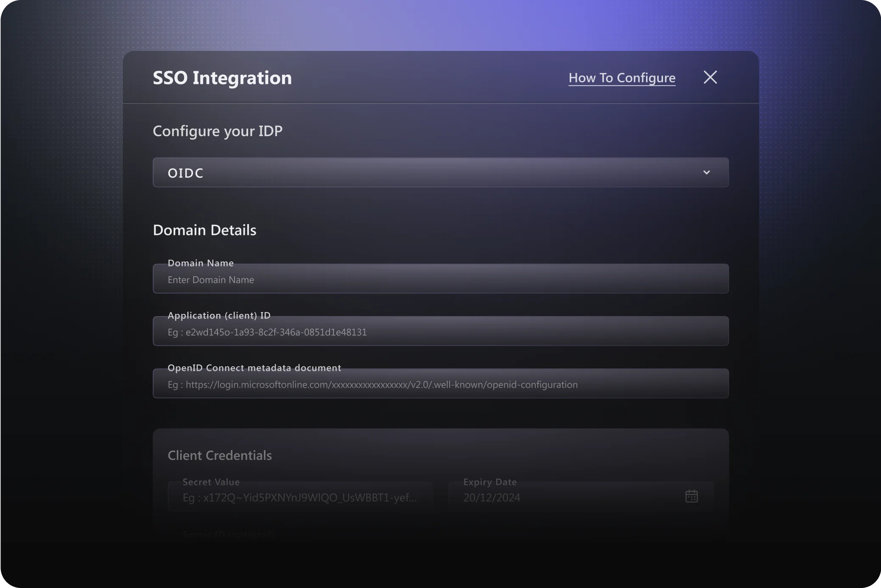Click the Expiry Date label text
Image resolution: width=881 pixels, height=588 pixels.
click(489, 482)
